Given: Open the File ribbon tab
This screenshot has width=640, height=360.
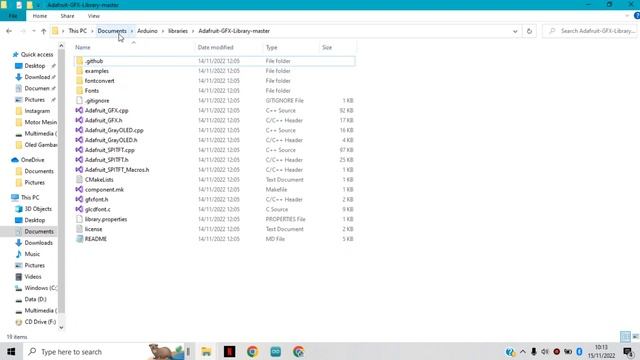Looking at the screenshot, I should 13,16.
